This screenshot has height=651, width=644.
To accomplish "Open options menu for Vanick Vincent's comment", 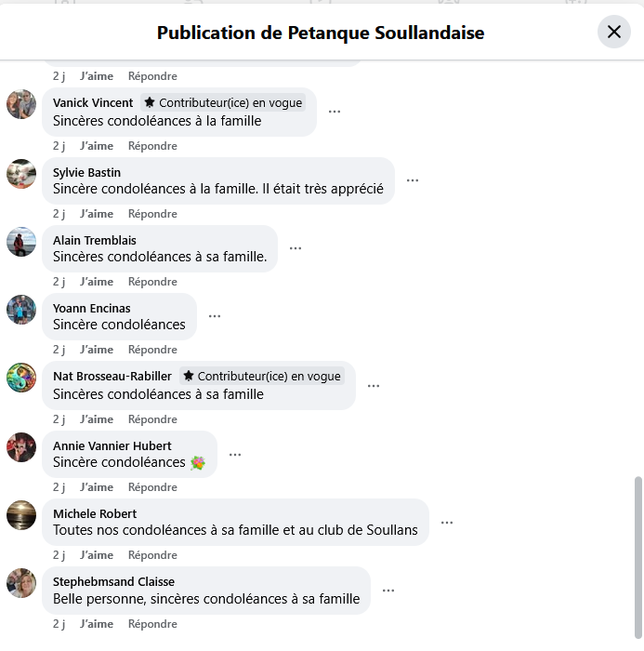I will (x=335, y=112).
